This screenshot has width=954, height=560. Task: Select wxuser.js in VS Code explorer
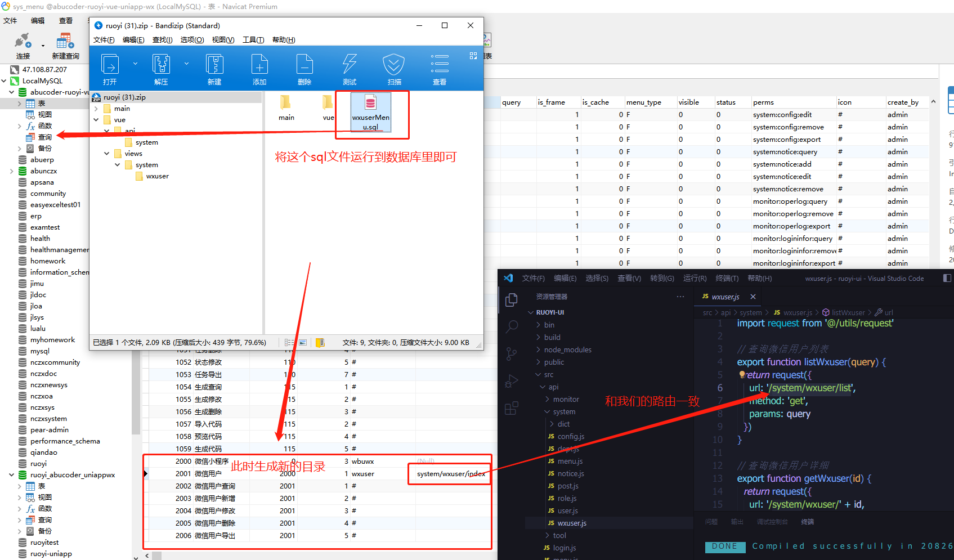(x=572, y=523)
